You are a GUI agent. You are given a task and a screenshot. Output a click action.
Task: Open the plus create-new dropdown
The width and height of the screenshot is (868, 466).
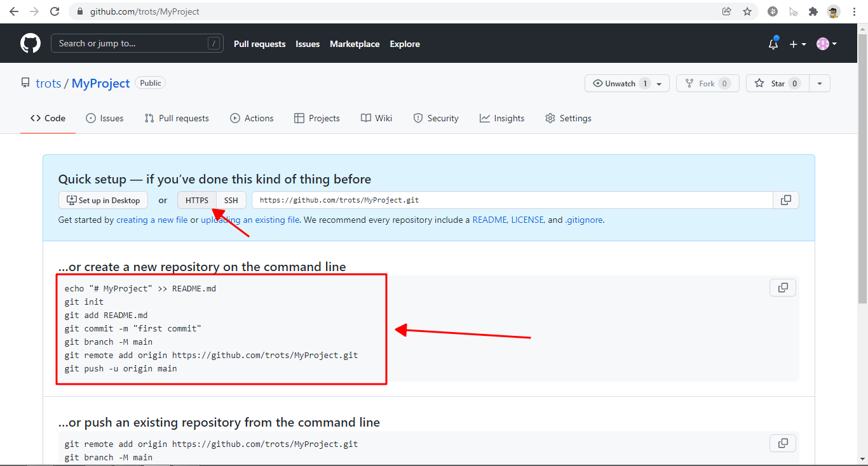pyautogui.click(x=797, y=44)
